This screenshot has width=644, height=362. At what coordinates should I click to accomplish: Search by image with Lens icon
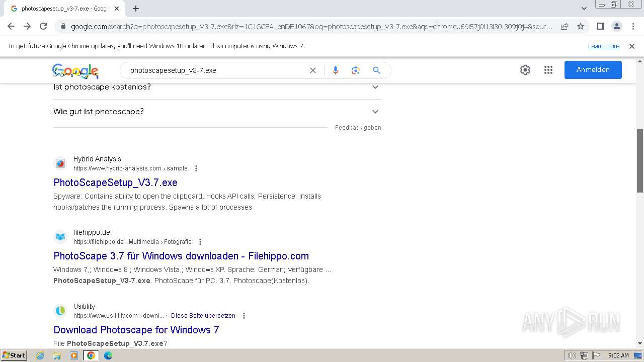click(356, 70)
